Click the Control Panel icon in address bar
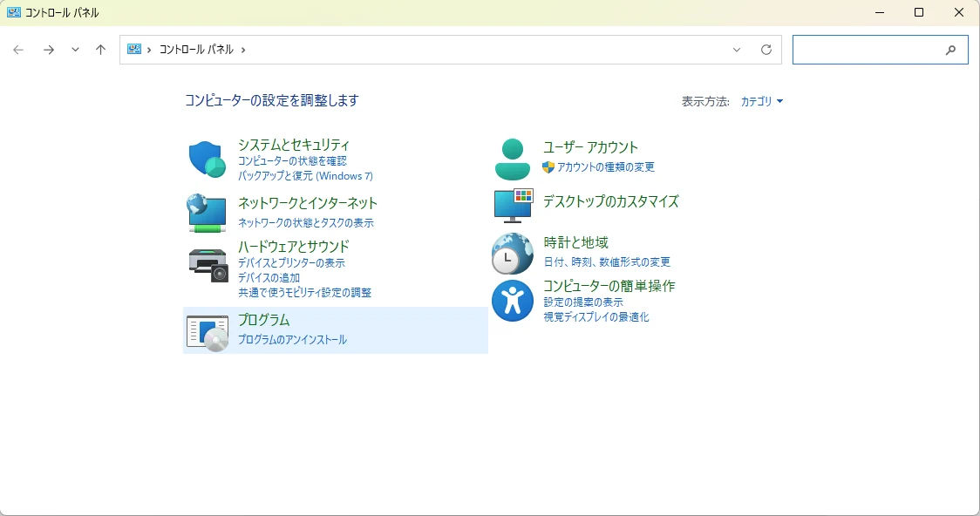The width and height of the screenshot is (980, 516). coord(133,50)
